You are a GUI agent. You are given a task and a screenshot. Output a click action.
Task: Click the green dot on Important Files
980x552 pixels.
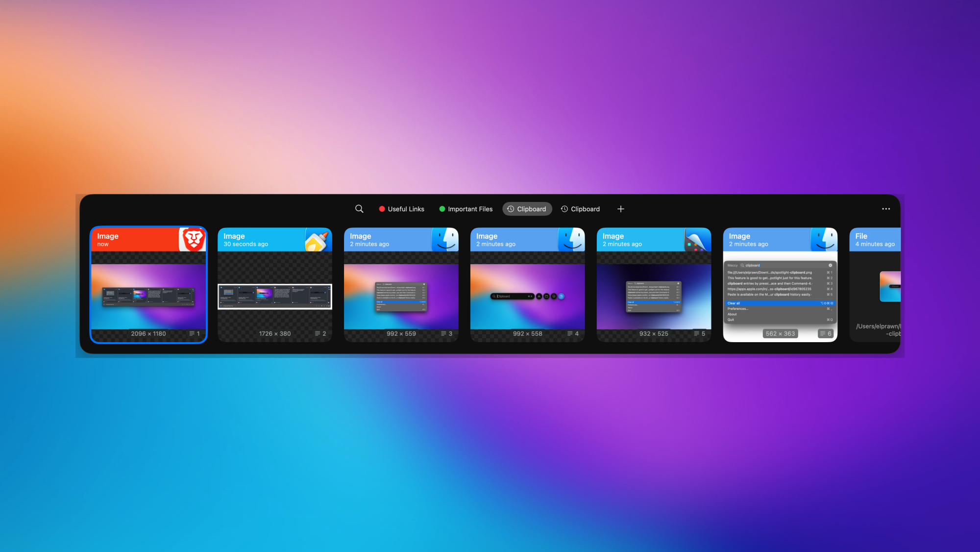click(x=441, y=208)
